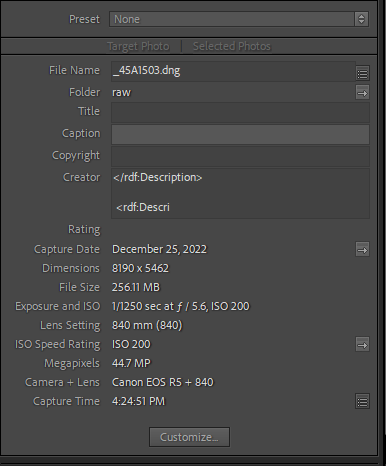Screen dimensions: 386x466
Task: Click the list icon beside Capture Time
Action: [362, 401]
